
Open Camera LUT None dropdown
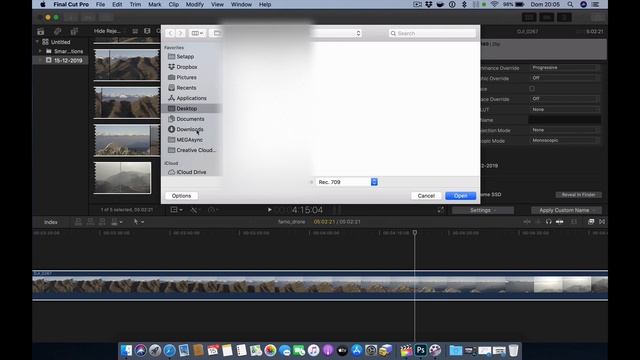(x=565, y=109)
